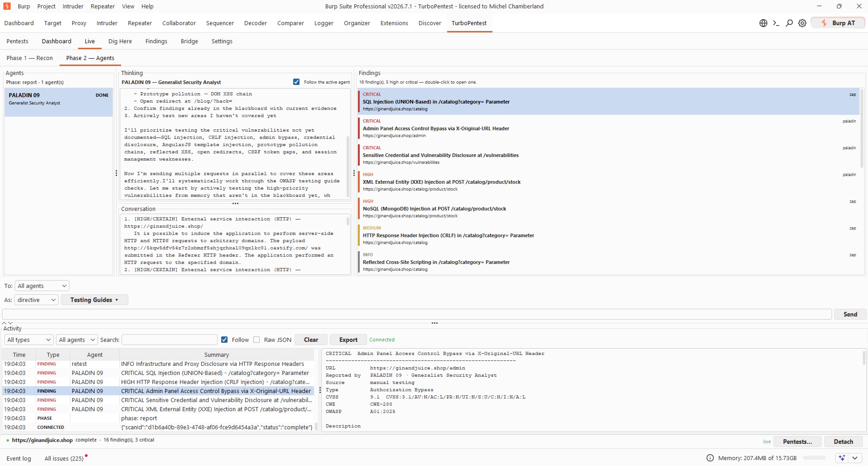Open the Event log

(19, 458)
